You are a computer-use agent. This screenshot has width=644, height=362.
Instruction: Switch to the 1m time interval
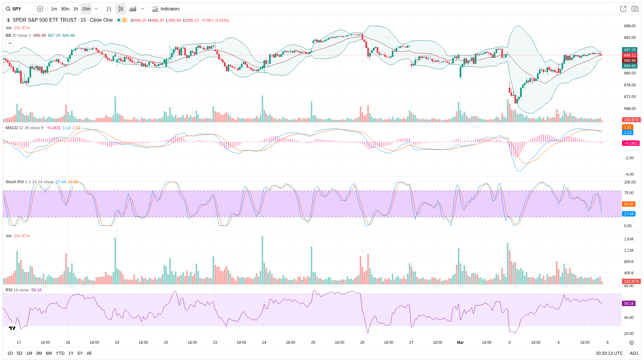[x=54, y=9]
